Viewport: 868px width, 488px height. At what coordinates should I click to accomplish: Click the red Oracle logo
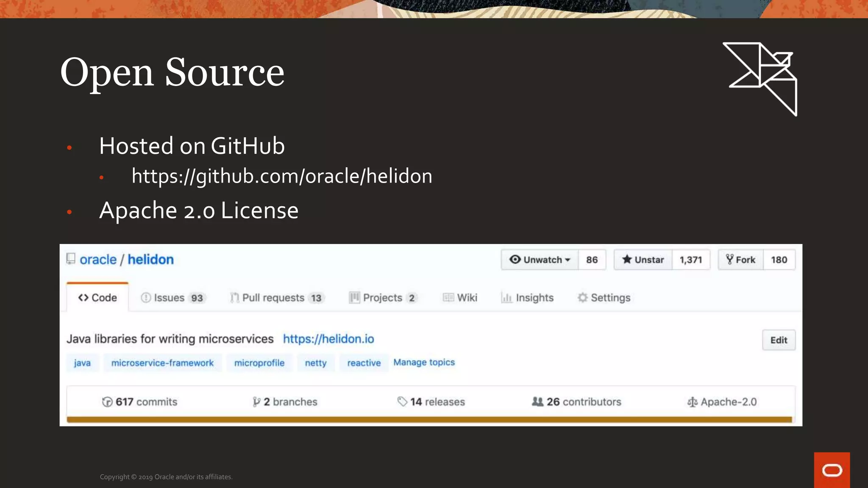coord(832,470)
